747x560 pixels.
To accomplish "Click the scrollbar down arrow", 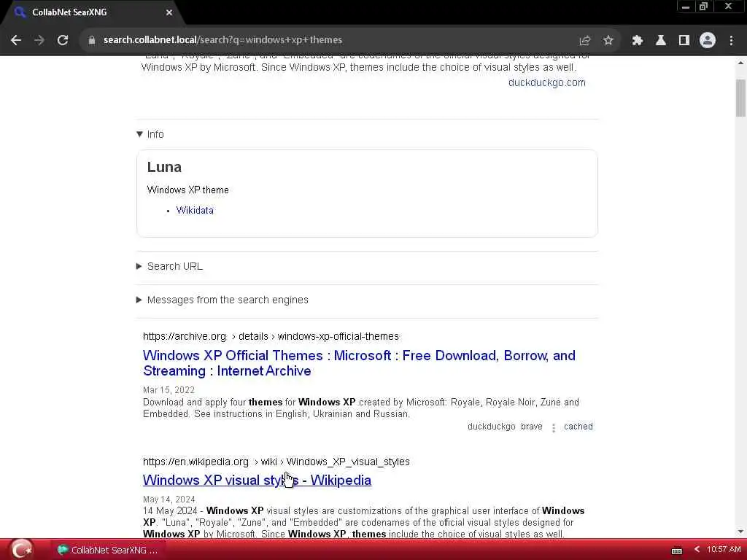I will point(740,532).
